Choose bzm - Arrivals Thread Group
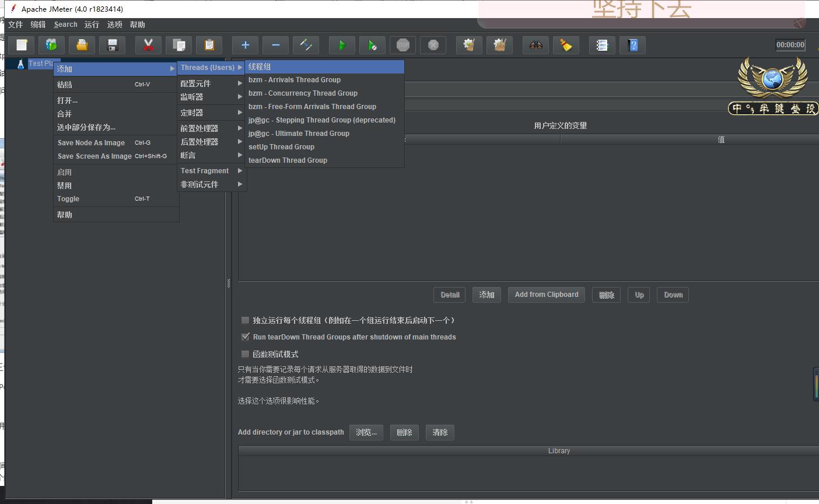This screenshot has width=819, height=504. click(324, 80)
